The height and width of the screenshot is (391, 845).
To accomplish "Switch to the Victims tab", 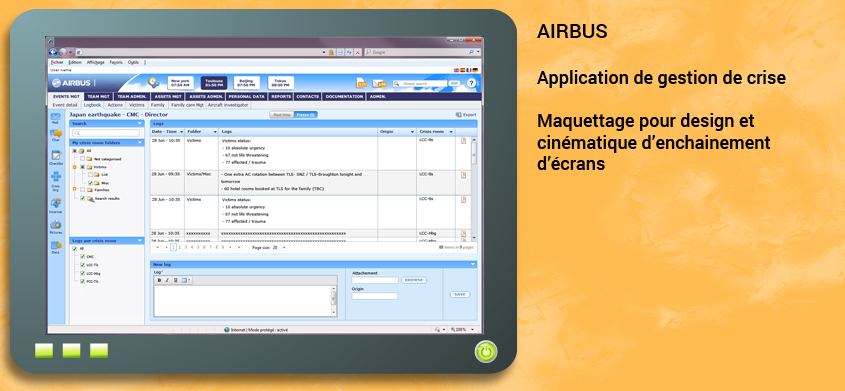I will (x=137, y=105).
